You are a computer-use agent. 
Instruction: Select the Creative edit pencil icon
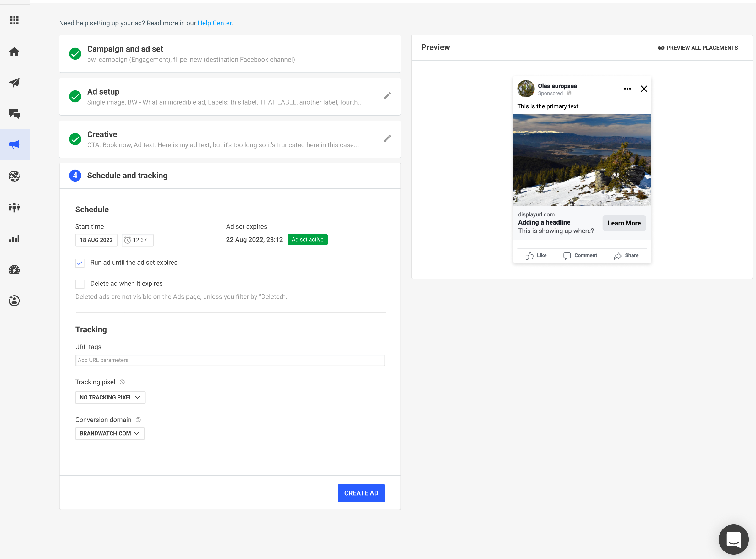(387, 138)
